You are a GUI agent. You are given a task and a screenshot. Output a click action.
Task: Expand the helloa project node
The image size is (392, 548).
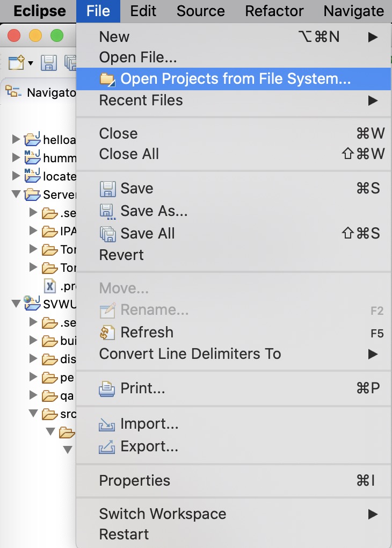[x=16, y=140]
